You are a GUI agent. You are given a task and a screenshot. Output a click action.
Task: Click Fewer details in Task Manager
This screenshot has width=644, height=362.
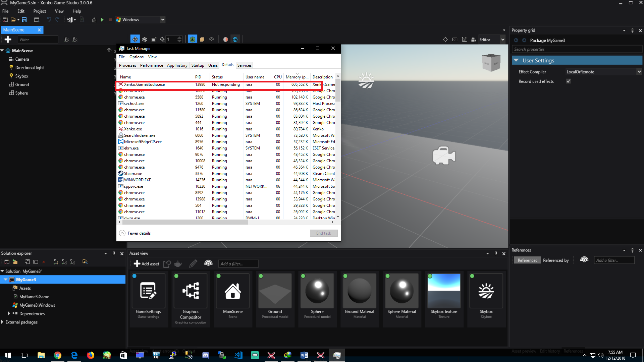[138, 233]
